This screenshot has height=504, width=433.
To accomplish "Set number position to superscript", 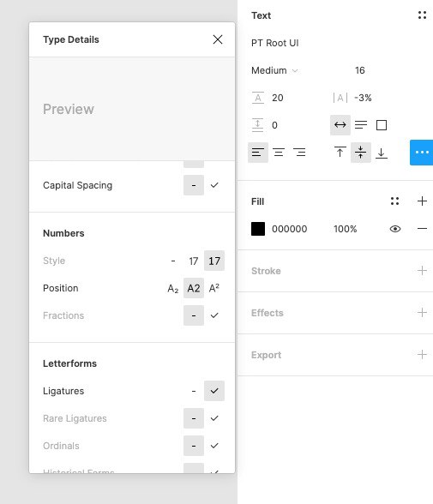I will 214,288.
